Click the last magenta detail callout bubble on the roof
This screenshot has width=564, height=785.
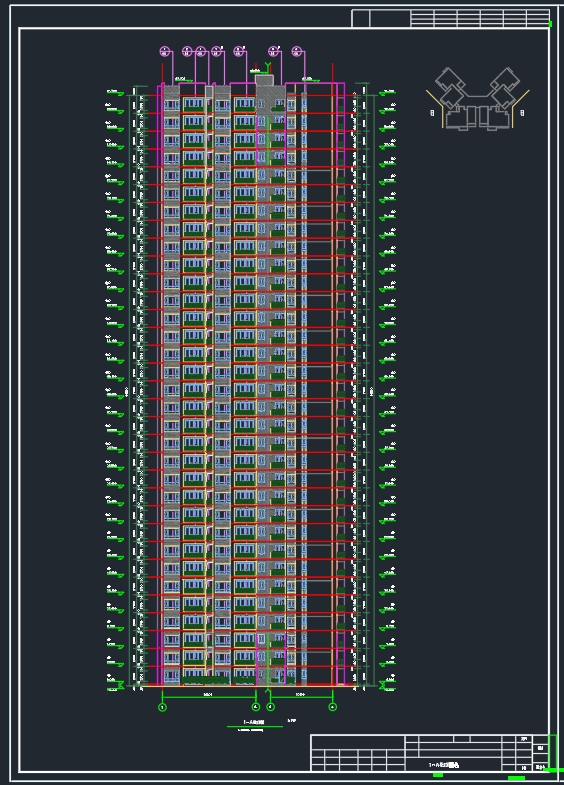click(297, 51)
